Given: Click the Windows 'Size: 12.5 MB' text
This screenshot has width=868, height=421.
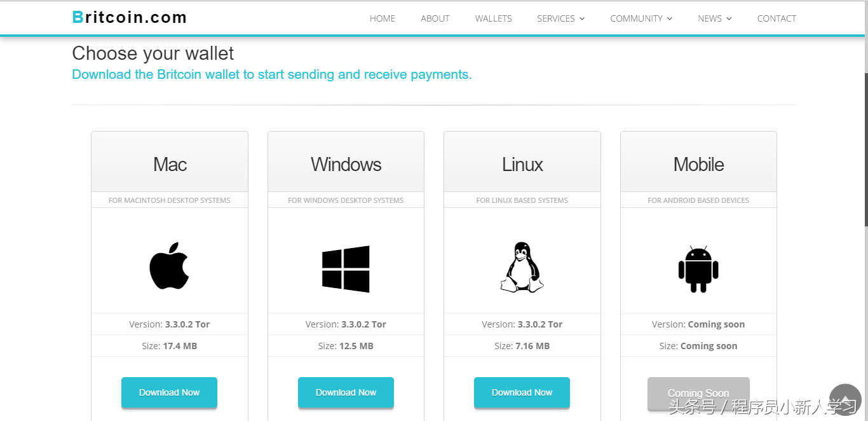Looking at the screenshot, I should (x=346, y=346).
